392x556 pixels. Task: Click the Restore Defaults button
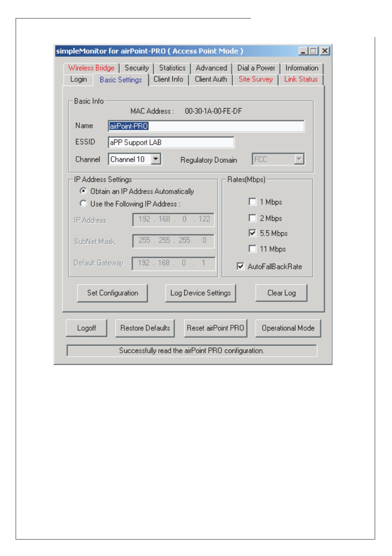click(145, 328)
